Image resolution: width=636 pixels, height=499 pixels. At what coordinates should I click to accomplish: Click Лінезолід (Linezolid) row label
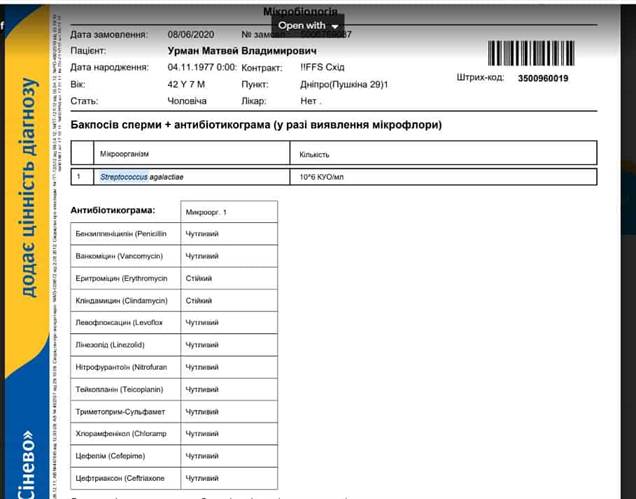[110, 345]
